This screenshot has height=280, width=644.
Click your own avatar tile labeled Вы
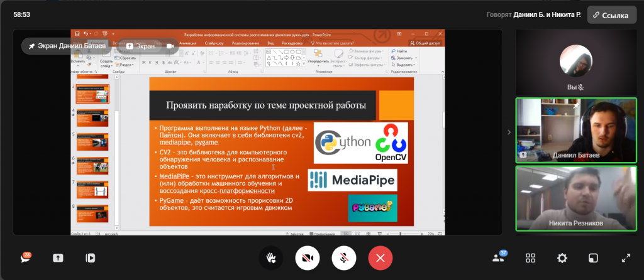576,62
